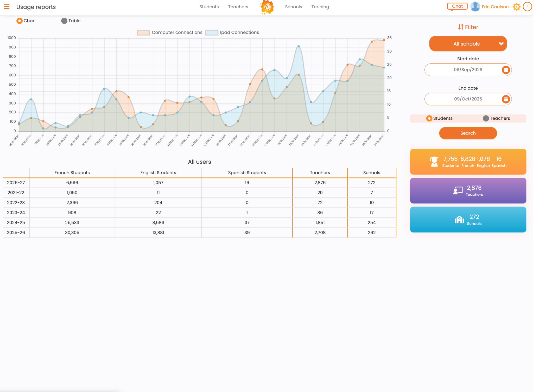Open the hamburger menu
This screenshot has height=392, width=533.
click(x=7, y=7)
